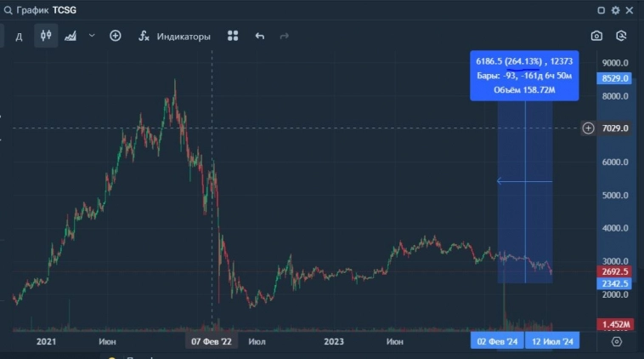Switch to area chart style icon
Image resolution: width=644 pixels, height=359 pixels.
(71, 37)
